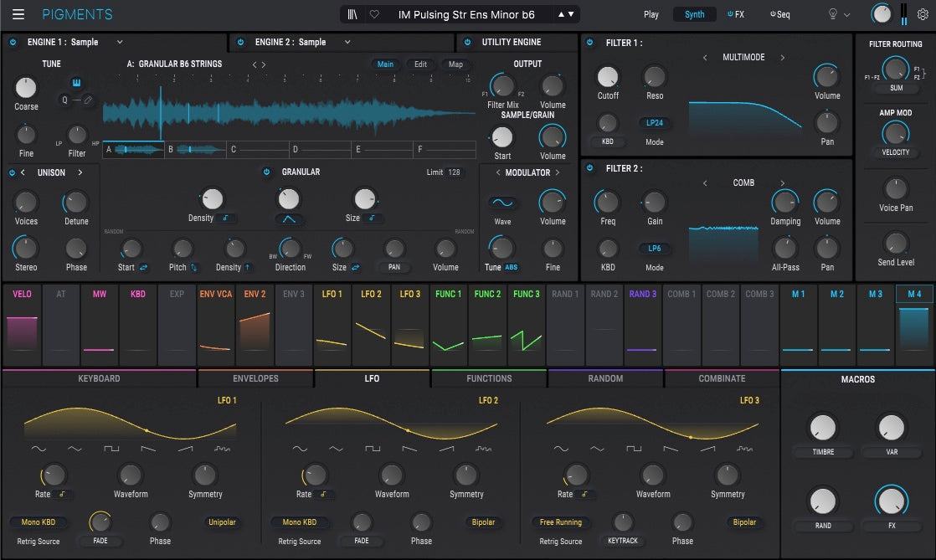Viewport: 936px width, 560px height.
Task: Click the Edit button above the waveform
Action: coord(419,64)
